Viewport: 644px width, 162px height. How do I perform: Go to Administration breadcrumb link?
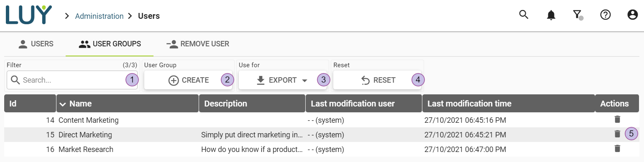tap(99, 16)
